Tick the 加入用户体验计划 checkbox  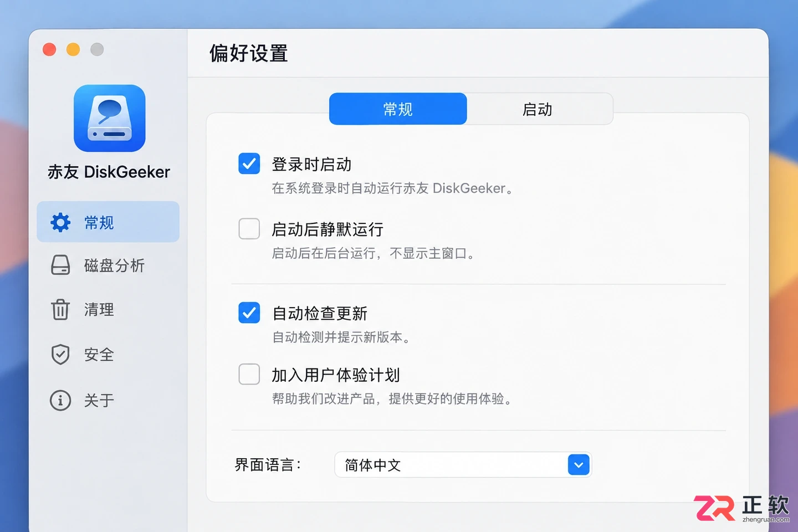tap(249, 374)
